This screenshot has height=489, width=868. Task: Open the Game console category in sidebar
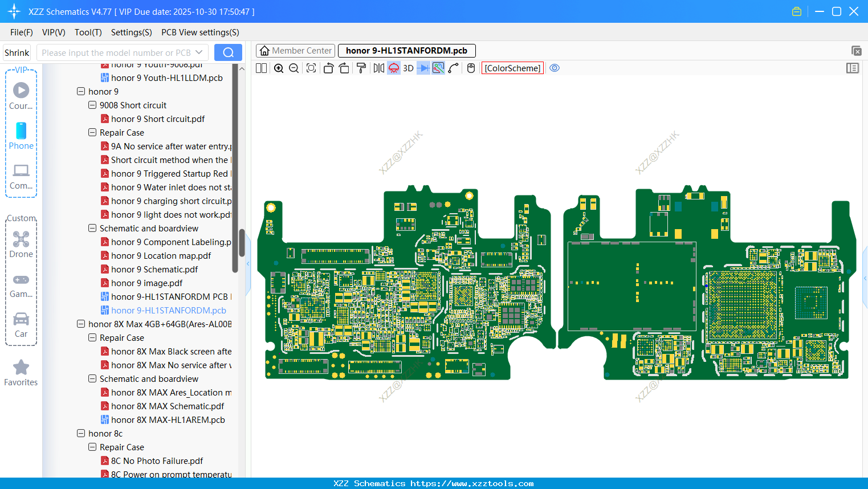click(x=21, y=286)
